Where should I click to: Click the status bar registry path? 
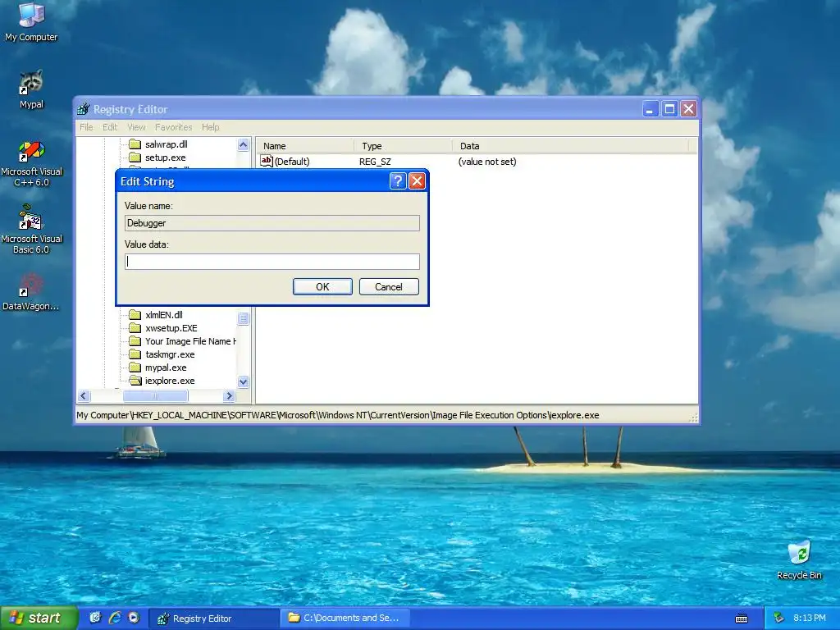(x=337, y=415)
